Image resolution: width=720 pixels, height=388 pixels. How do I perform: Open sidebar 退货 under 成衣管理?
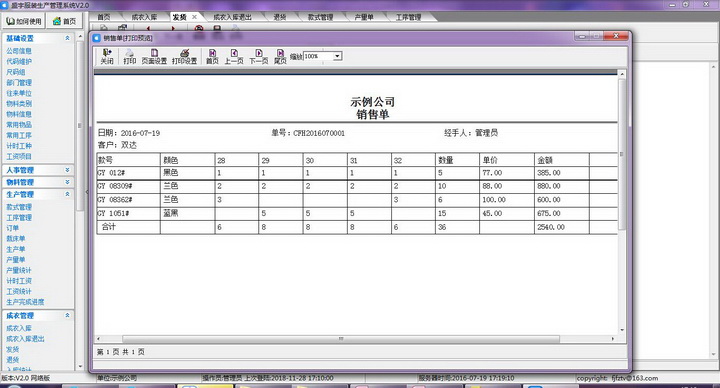(12, 360)
